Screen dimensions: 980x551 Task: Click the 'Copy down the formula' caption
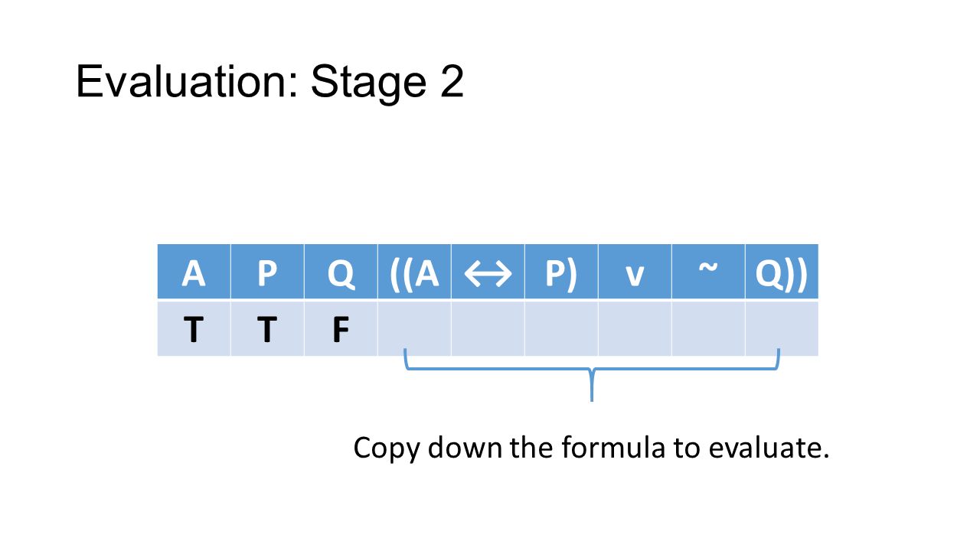coord(591,448)
